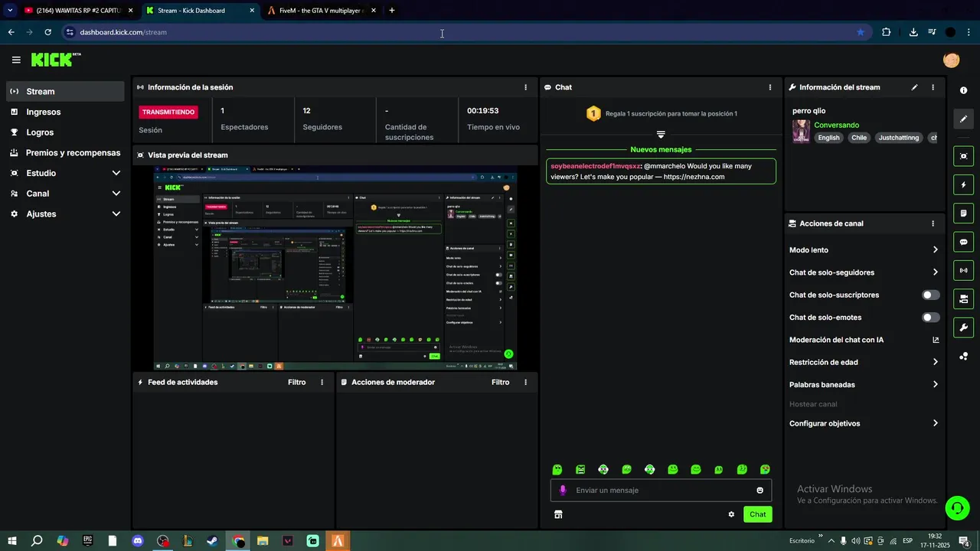
Task: Bookmark this page with the star icon
Action: click(861, 32)
